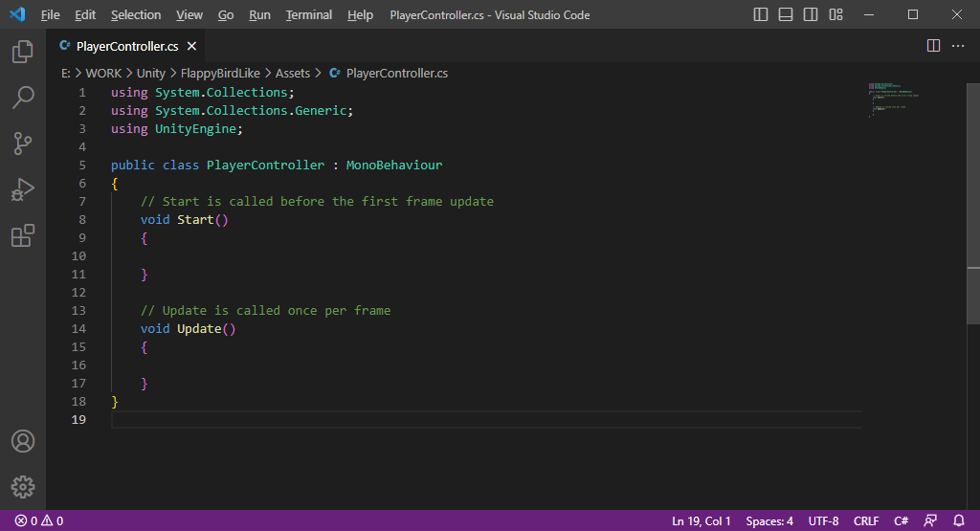Click the Start method name

195,219
